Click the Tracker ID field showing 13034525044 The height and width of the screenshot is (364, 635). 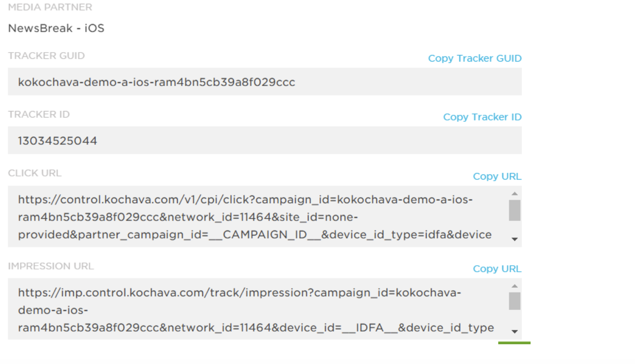tap(264, 141)
